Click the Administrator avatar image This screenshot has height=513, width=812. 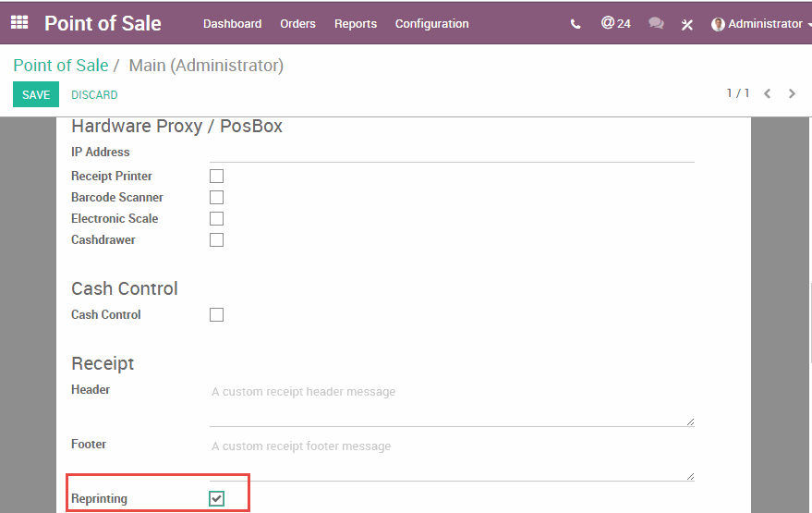click(718, 24)
